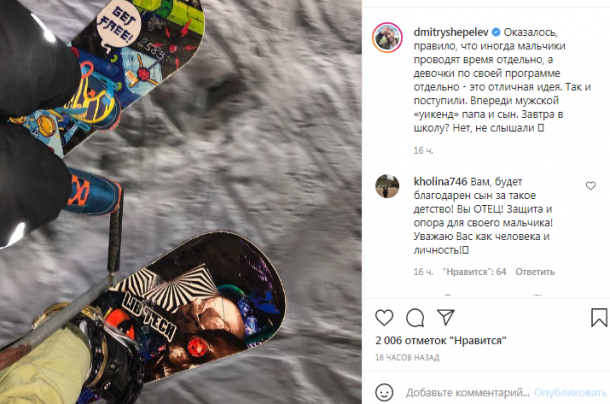Click the verified badge next to dmitryshepelev
The width and height of the screenshot is (610, 404).
point(496,32)
